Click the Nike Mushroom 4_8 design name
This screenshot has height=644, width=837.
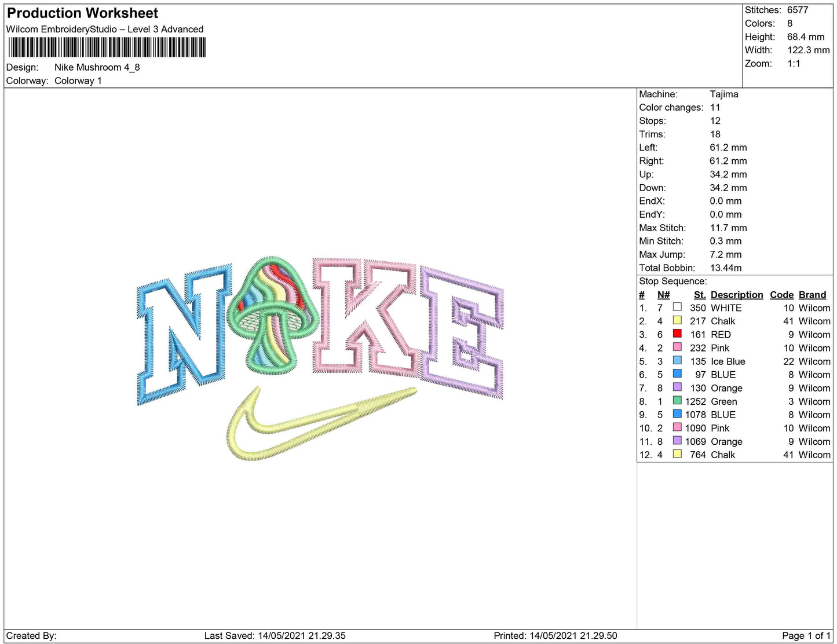(97, 67)
